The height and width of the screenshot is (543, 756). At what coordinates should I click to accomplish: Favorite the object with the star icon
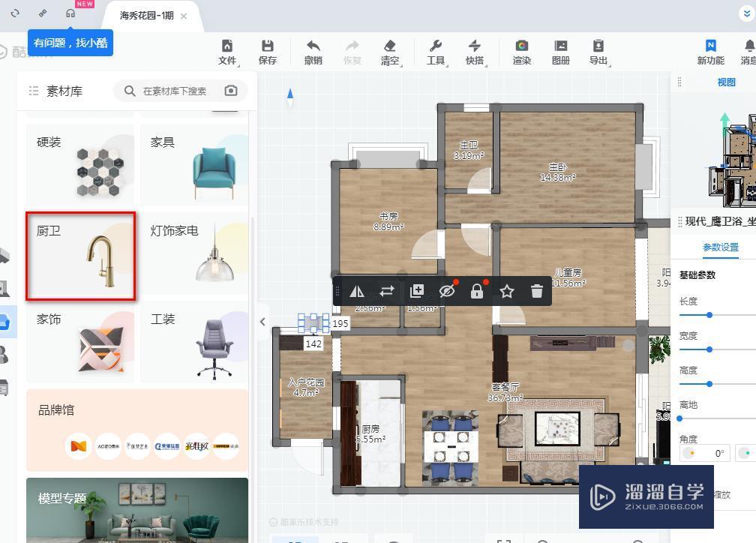[507, 291]
